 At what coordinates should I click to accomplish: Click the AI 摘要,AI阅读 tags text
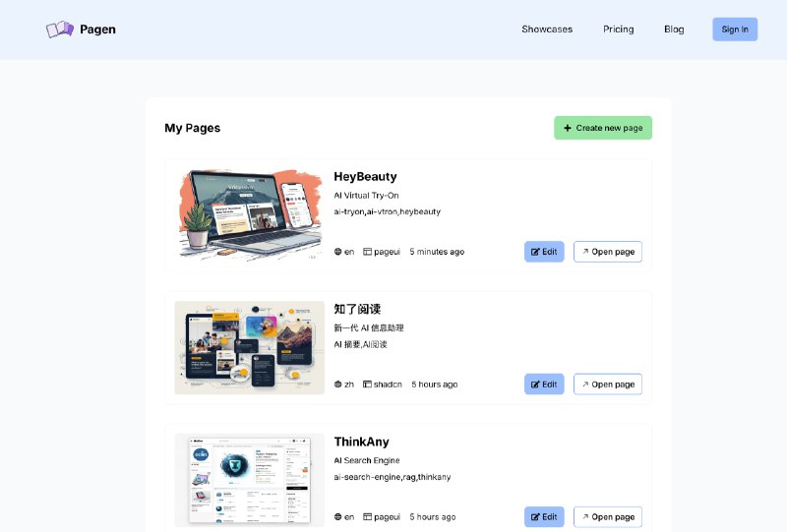tap(360, 344)
